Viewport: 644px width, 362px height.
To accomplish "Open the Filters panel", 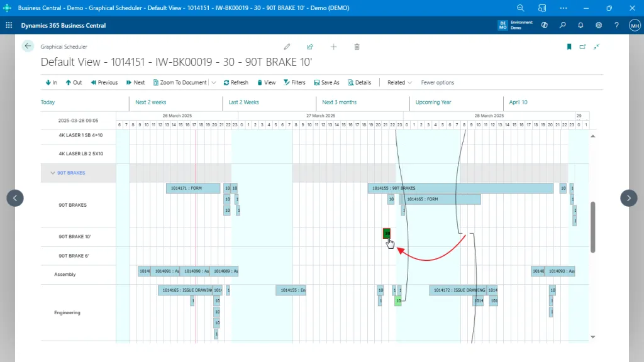I will coord(294,82).
